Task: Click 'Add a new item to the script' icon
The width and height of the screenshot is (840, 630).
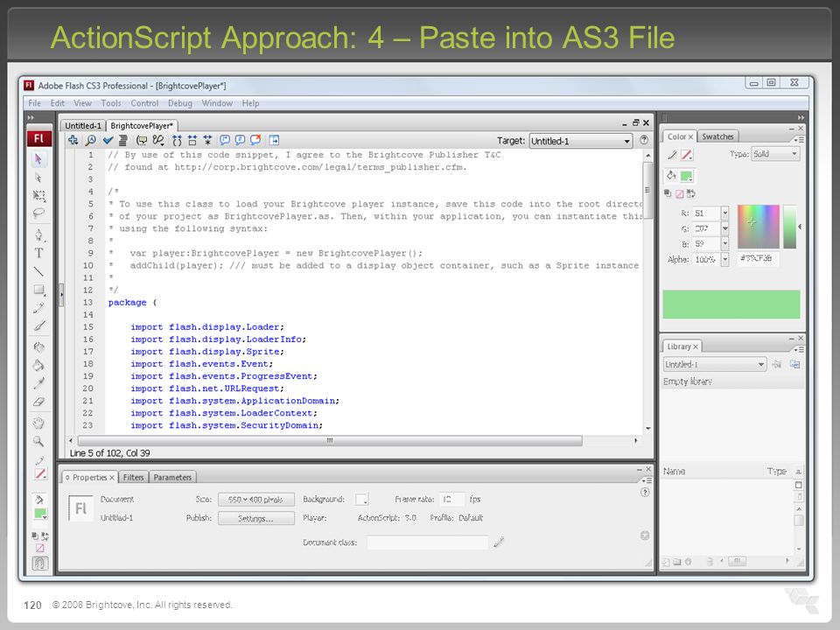Action: click(x=73, y=140)
